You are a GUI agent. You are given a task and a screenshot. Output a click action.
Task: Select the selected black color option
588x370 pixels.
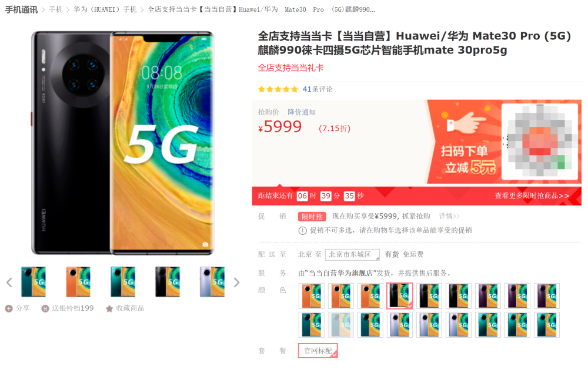(400, 296)
